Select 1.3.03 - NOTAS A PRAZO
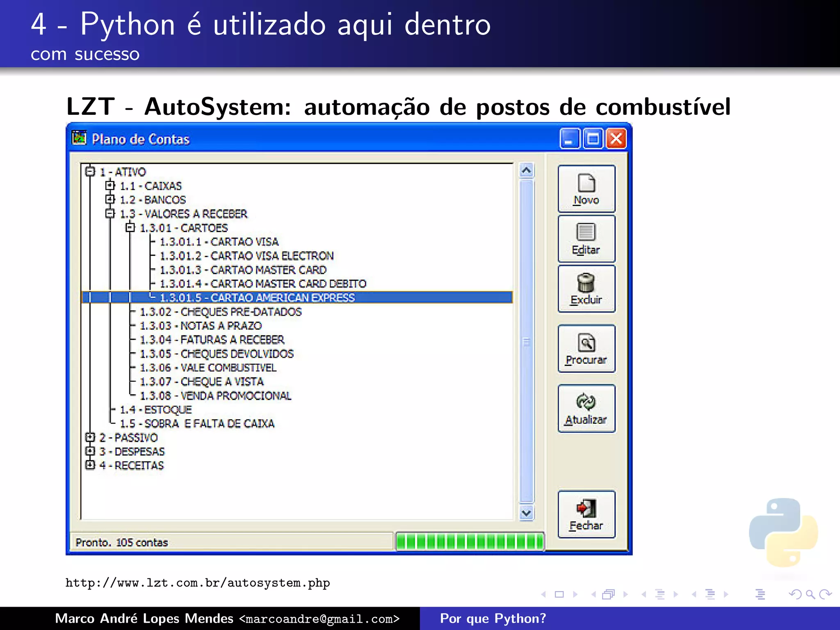This screenshot has width=840, height=630. point(201,326)
